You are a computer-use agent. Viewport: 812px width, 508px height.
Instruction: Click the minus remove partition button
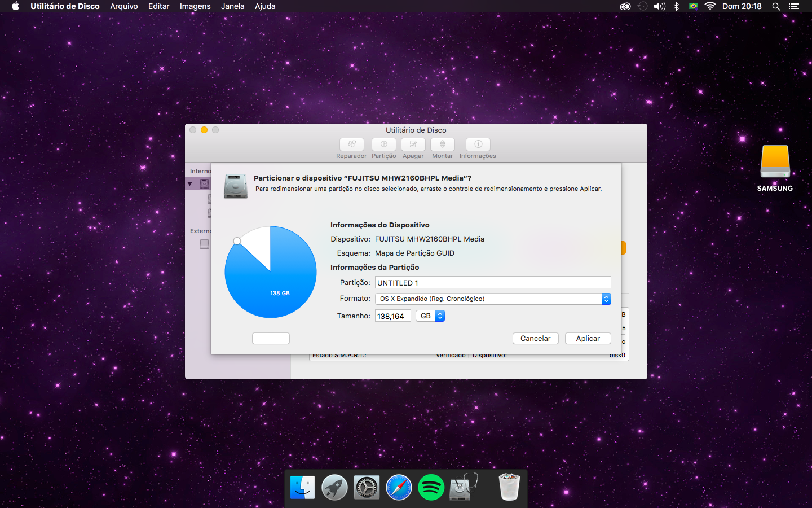(280, 338)
